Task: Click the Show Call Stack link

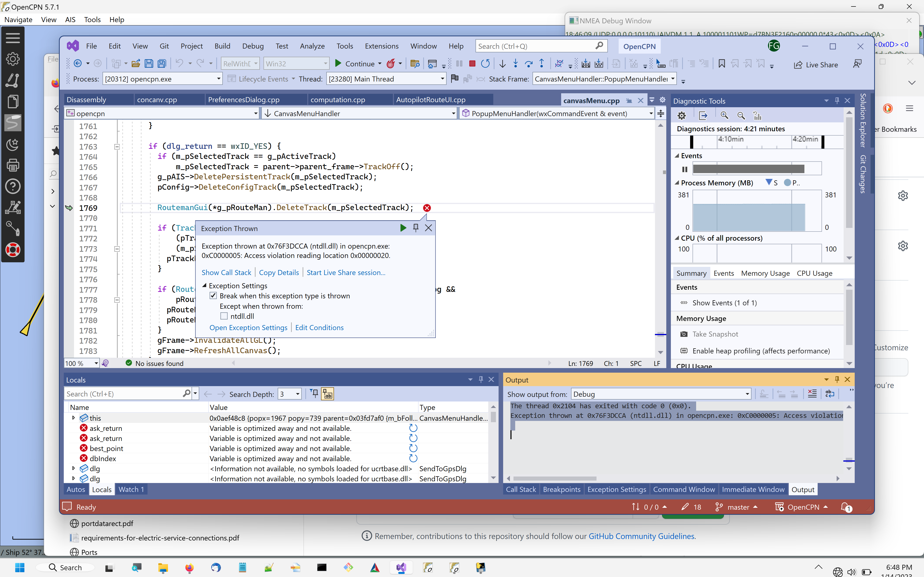Action: pos(226,272)
